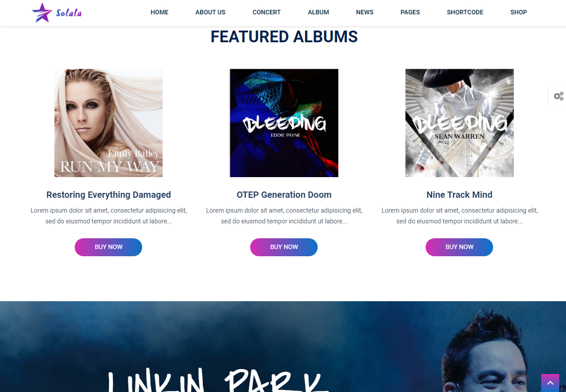Open the Restoring Everything Damaged title link
Image resolution: width=566 pixels, height=392 pixels.
[108, 195]
